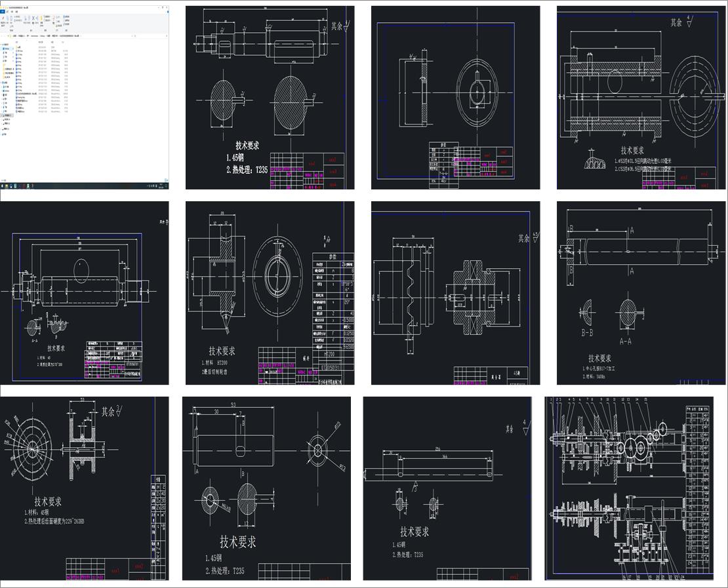Click the large 技术要求 heading in the short pin drawing
This screenshot has width=728, height=588.
237,541
